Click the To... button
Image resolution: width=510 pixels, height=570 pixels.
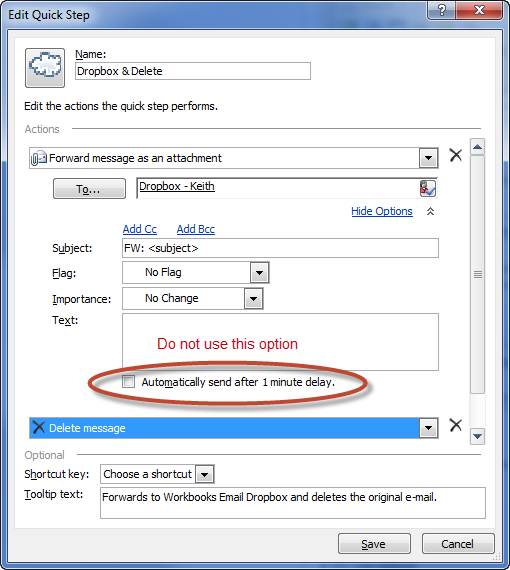[89, 189]
